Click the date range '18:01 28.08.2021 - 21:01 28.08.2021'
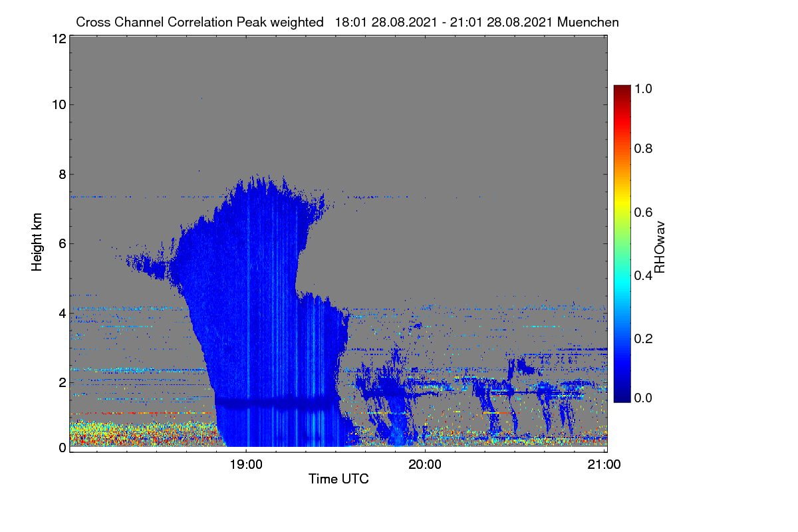Image resolution: width=798 pixels, height=532 pixels. [x=445, y=22]
